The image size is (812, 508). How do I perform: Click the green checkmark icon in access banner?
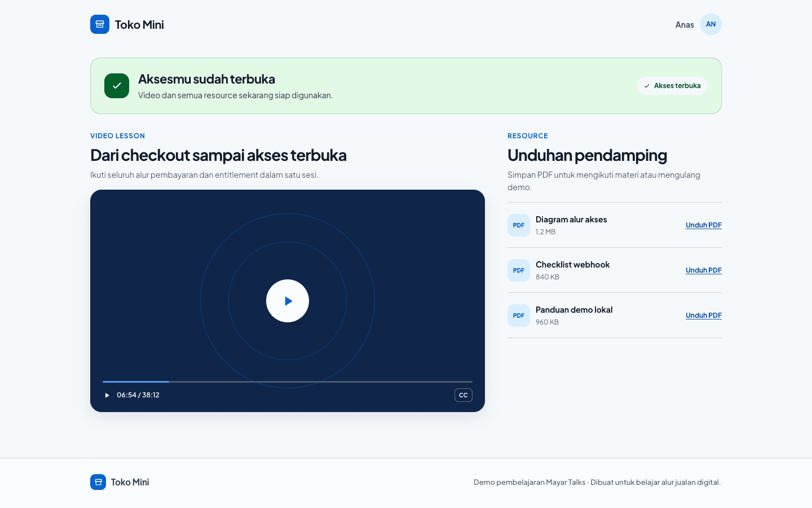117,86
